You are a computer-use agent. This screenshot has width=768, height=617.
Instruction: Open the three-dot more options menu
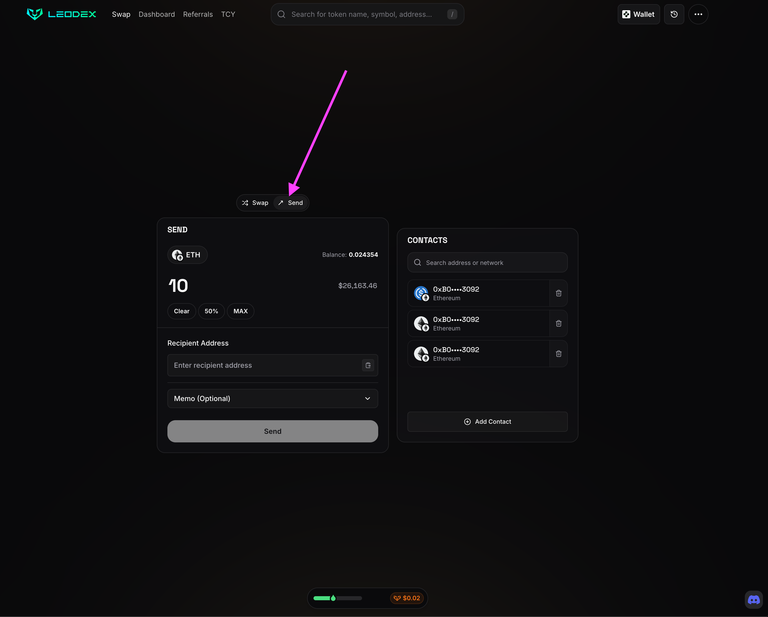pos(698,14)
